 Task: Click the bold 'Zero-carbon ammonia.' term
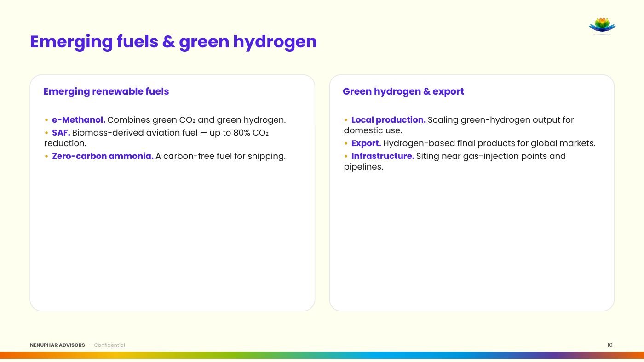click(103, 156)
